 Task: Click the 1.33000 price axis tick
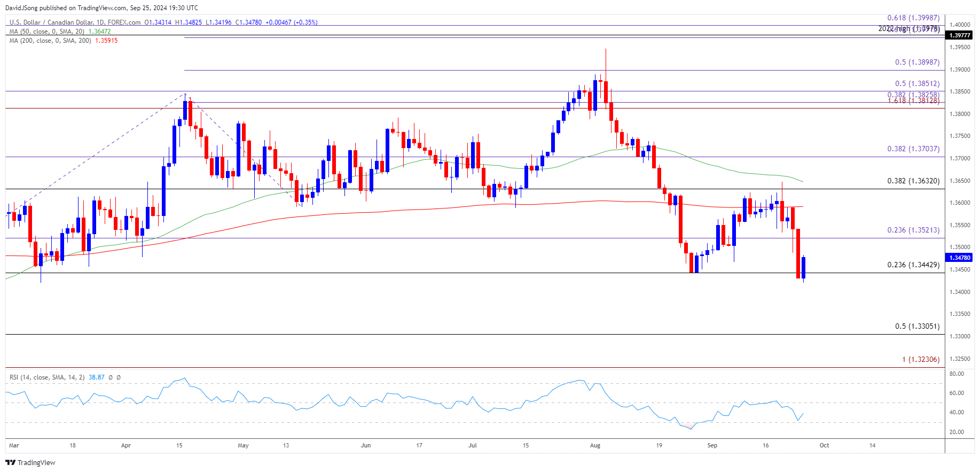pyautogui.click(x=960, y=336)
